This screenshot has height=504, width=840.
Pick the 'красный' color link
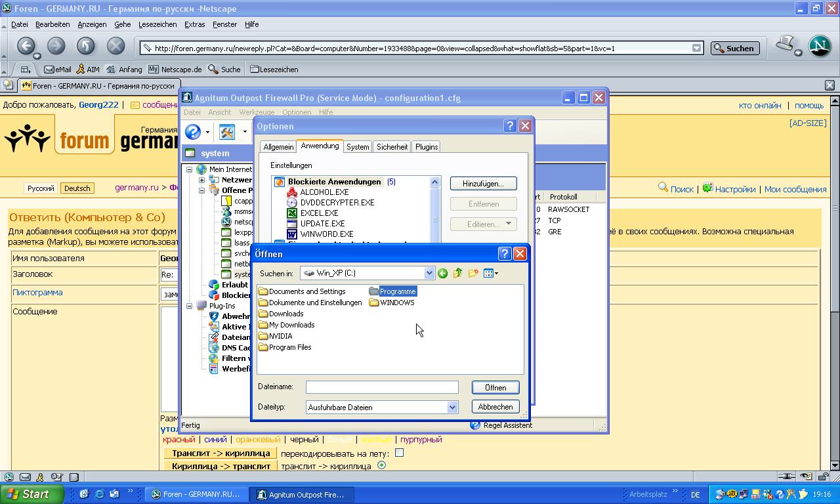[x=179, y=440]
